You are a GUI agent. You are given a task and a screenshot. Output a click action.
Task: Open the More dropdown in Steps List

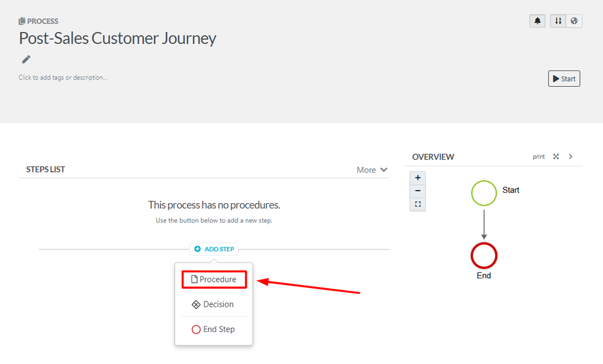[x=372, y=170]
